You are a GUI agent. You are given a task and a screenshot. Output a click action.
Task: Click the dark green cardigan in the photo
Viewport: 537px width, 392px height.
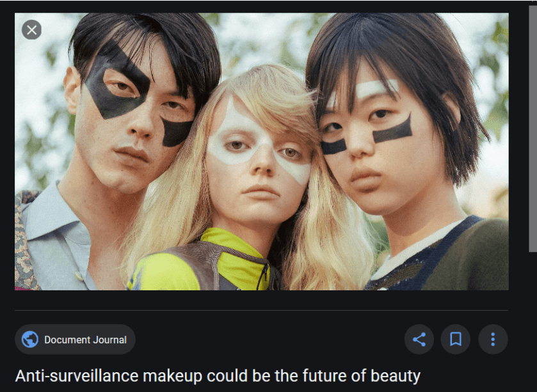472,256
